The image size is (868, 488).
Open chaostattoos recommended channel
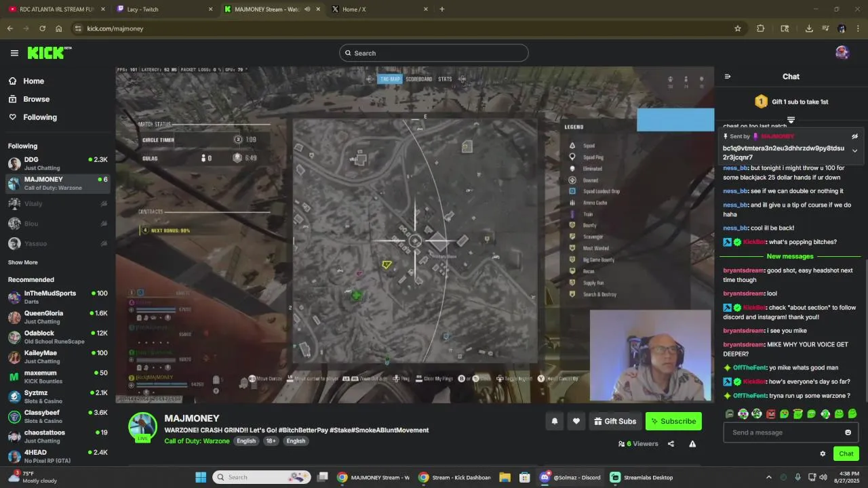[58, 436]
